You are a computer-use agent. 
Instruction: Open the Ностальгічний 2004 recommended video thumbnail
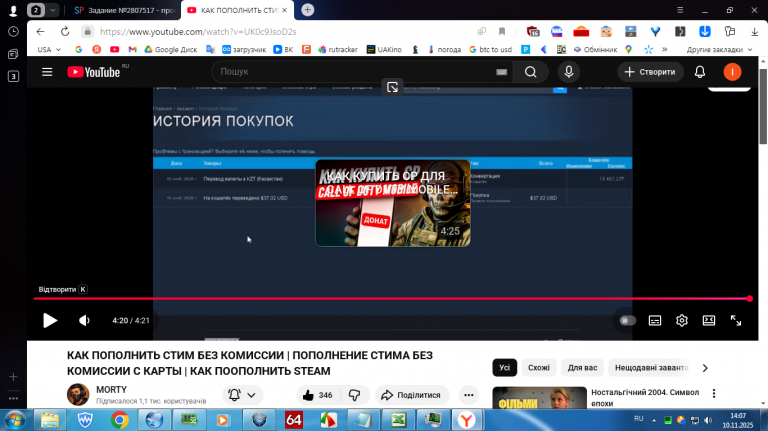tap(539, 398)
